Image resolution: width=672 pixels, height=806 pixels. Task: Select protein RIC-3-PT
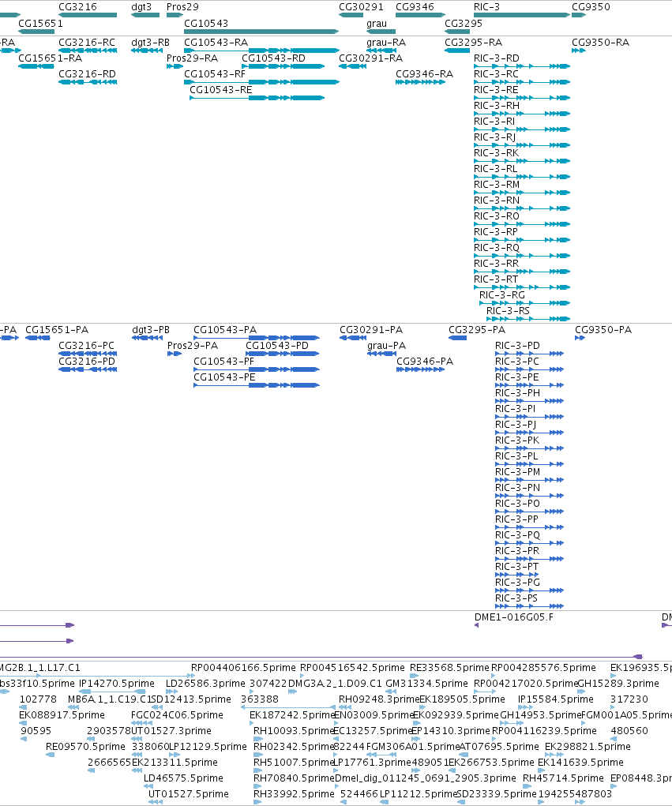click(x=516, y=567)
